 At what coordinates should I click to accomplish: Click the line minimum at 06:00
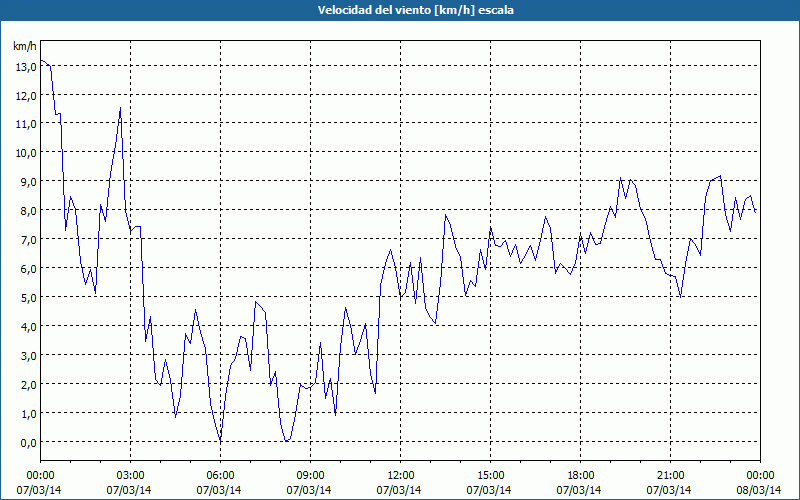pos(220,440)
